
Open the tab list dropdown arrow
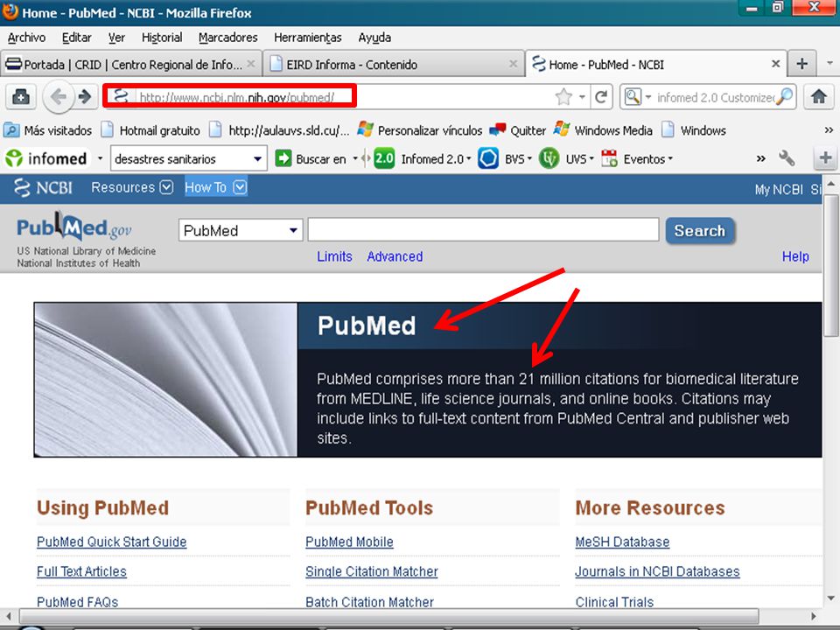(829, 63)
